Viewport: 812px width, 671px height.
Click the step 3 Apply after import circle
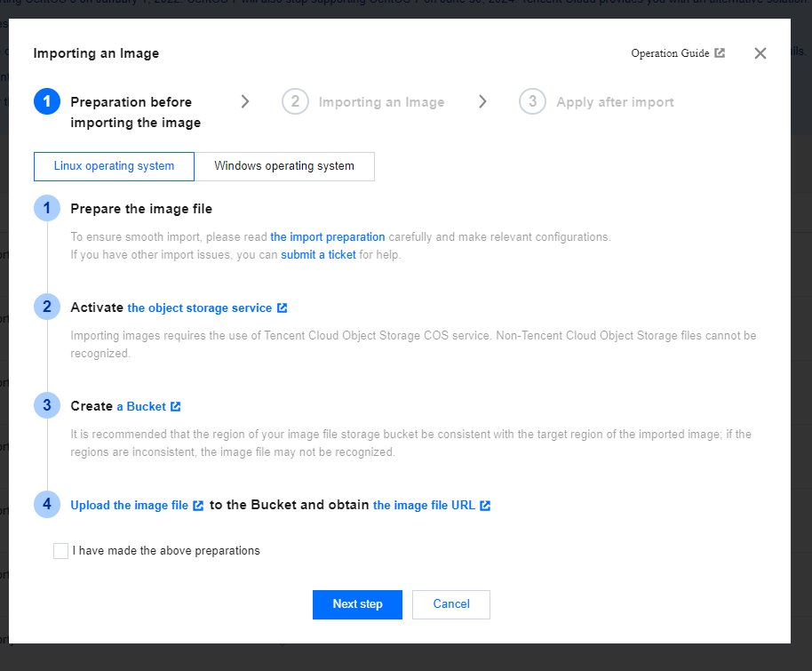tap(532, 101)
